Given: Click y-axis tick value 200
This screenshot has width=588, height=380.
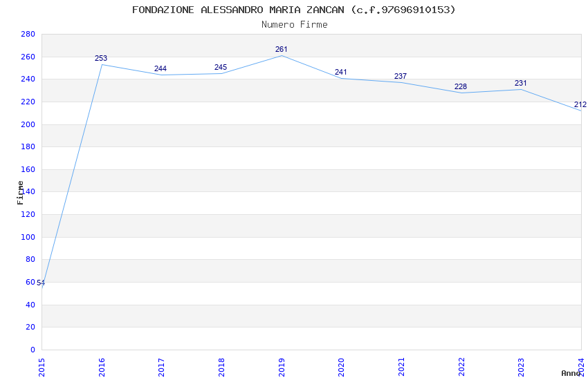Looking at the screenshot, I should [28, 124].
